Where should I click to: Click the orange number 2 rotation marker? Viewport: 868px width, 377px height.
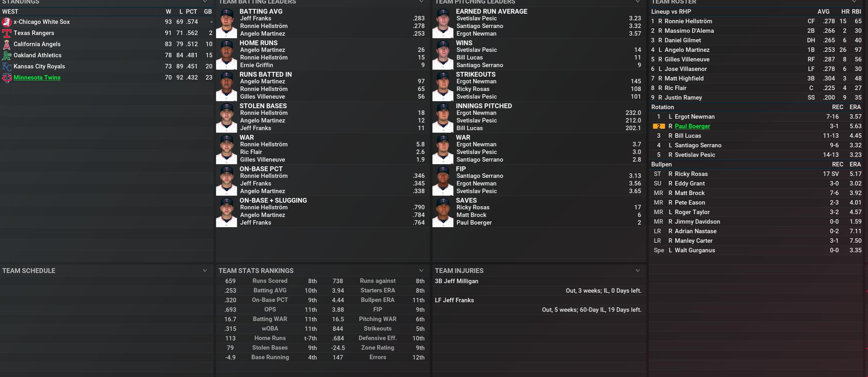click(x=659, y=126)
